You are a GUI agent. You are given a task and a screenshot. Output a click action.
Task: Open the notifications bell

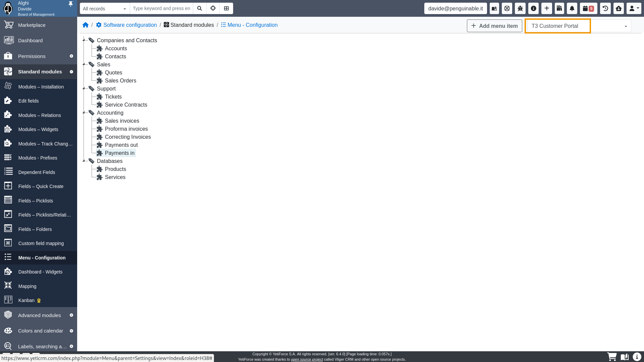pyautogui.click(x=572, y=8)
